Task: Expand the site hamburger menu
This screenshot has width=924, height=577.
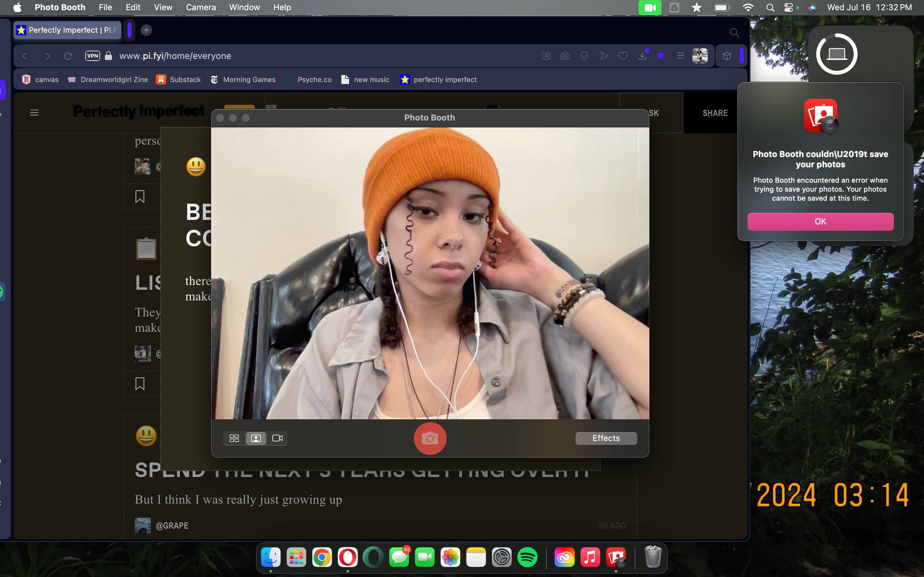Action: tap(34, 113)
